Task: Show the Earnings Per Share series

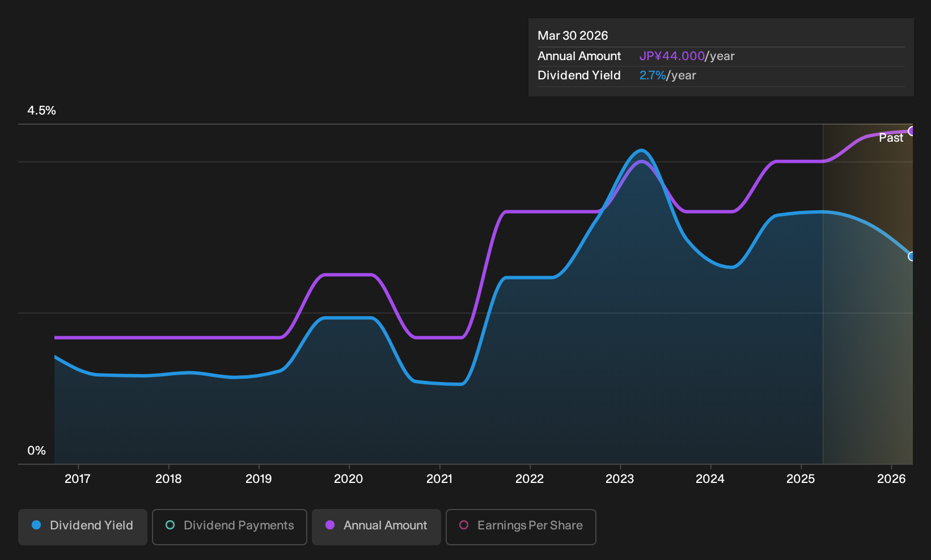Action: [521, 527]
